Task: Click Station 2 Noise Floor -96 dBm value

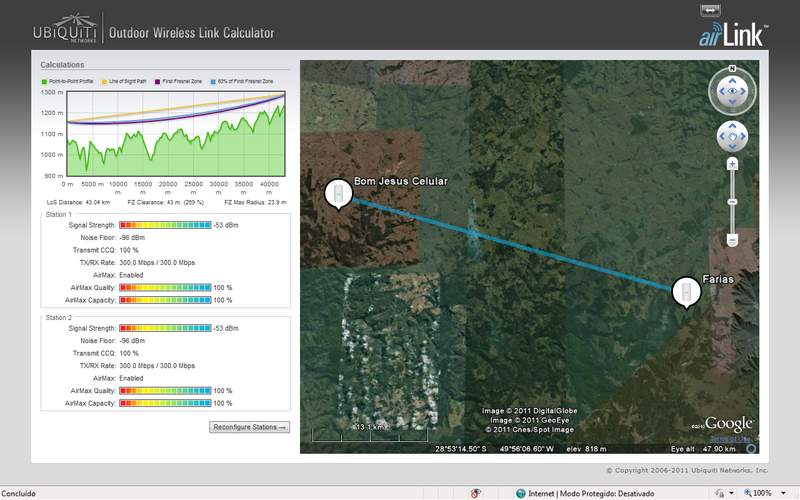Action: (132, 341)
